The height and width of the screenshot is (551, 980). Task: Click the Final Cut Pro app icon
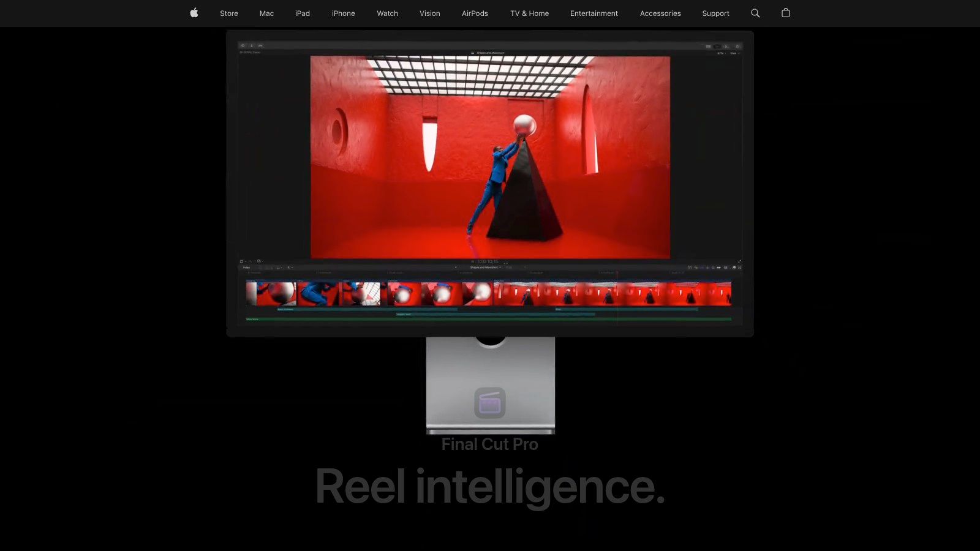coord(490,403)
